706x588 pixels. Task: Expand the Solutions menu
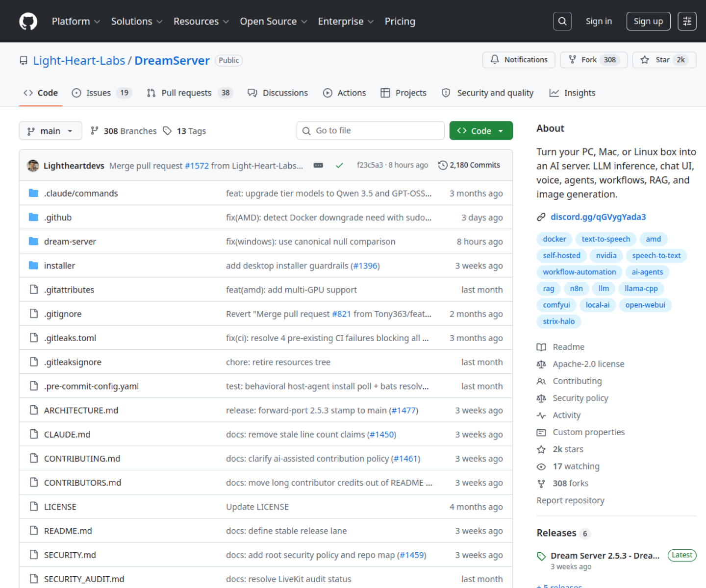pos(137,22)
